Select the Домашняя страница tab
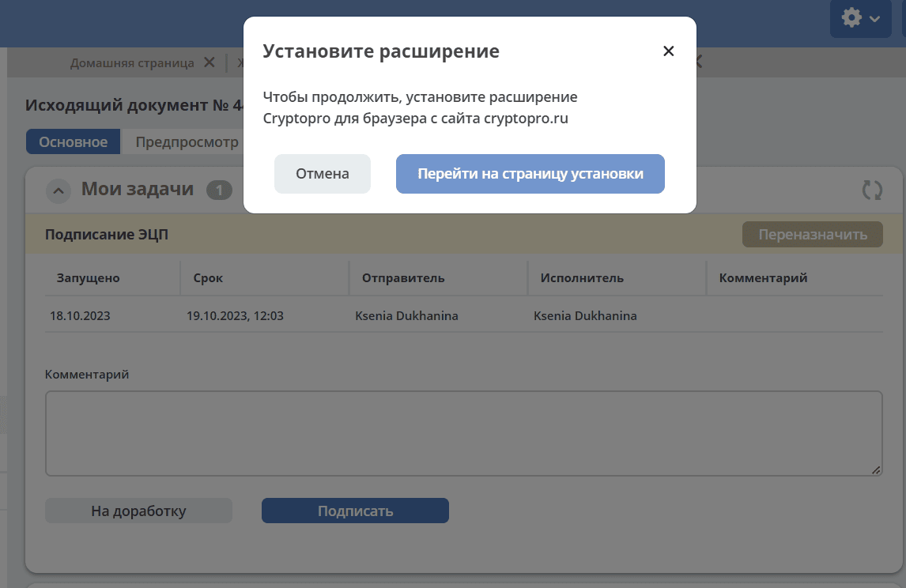This screenshot has height=588, width=906. [x=132, y=63]
